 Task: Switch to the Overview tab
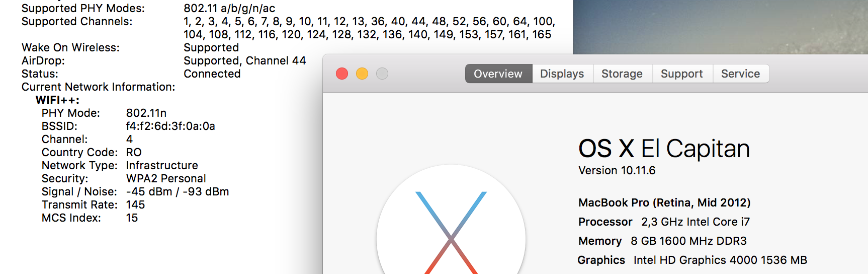point(498,74)
